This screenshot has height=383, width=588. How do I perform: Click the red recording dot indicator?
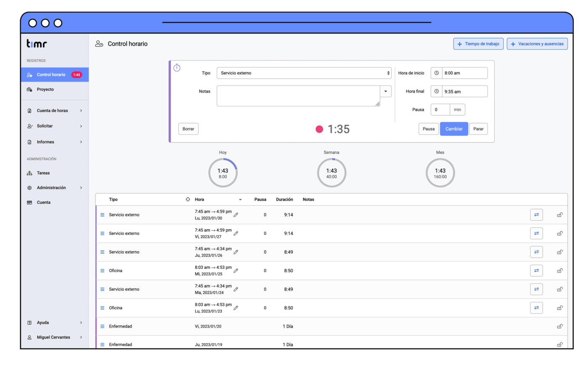click(319, 129)
